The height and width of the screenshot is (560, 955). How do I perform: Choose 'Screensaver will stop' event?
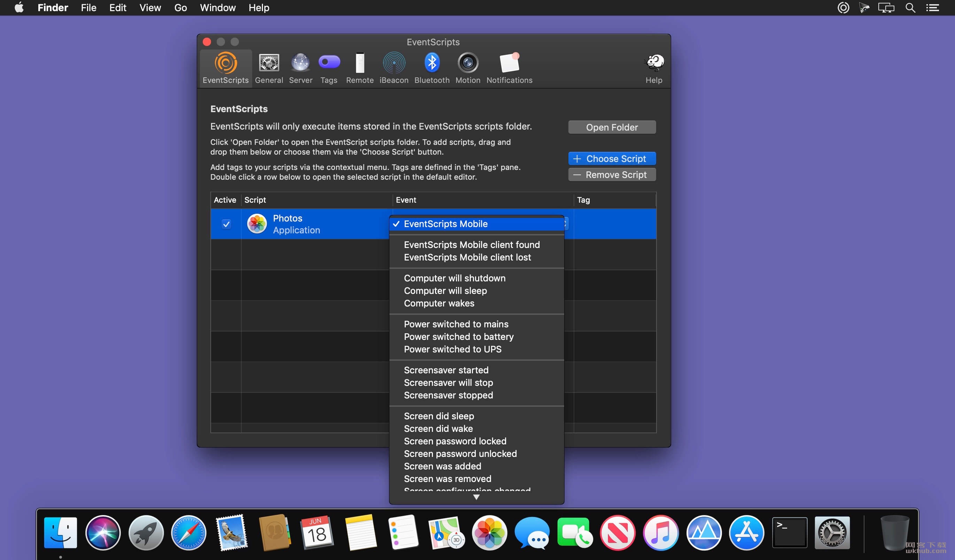pyautogui.click(x=477, y=382)
